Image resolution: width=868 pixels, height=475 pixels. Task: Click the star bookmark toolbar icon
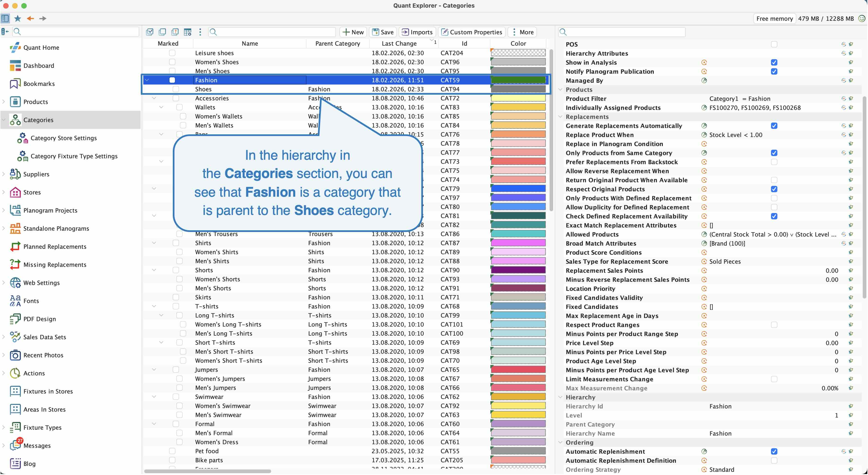pyautogui.click(x=17, y=18)
